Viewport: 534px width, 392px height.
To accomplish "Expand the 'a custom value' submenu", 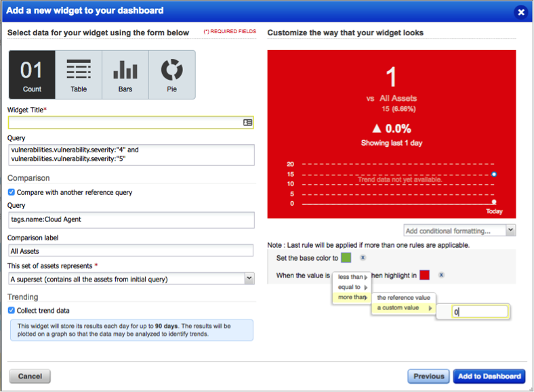I will pyautogui.click(x=404, y=307).
